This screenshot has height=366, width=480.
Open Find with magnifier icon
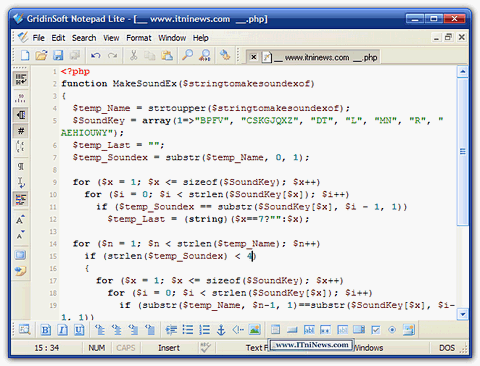tap(187, 55)
